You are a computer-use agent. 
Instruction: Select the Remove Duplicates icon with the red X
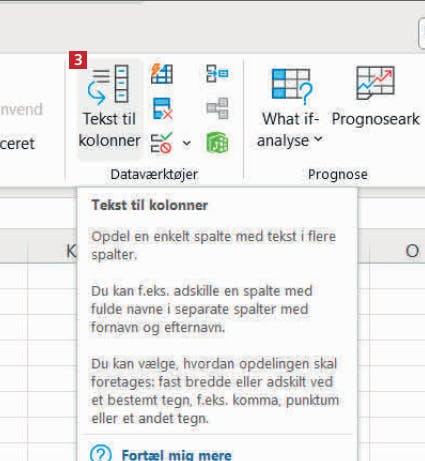[162, 109]
